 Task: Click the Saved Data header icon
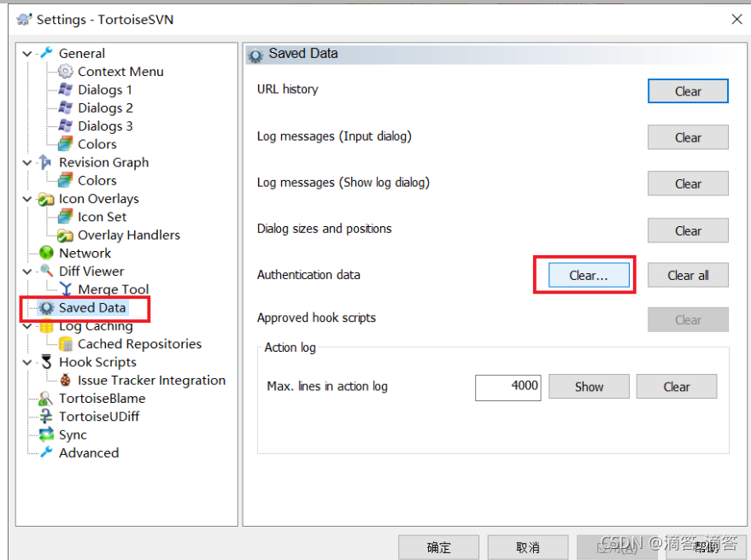coord(255,55)
